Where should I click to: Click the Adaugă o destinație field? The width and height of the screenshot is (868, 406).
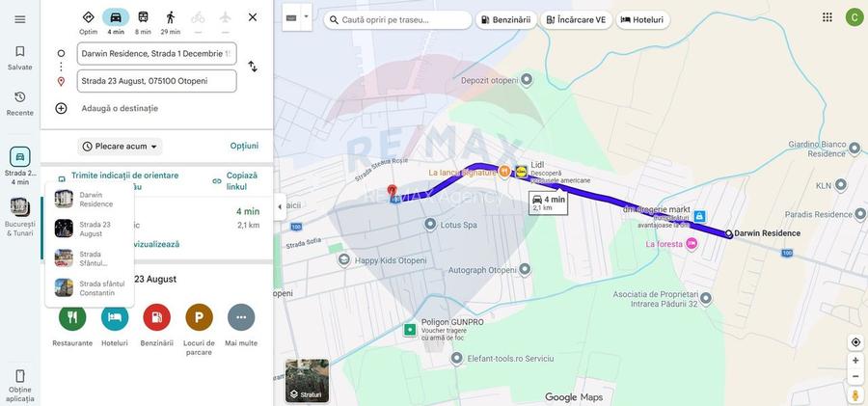pos(120,108)
